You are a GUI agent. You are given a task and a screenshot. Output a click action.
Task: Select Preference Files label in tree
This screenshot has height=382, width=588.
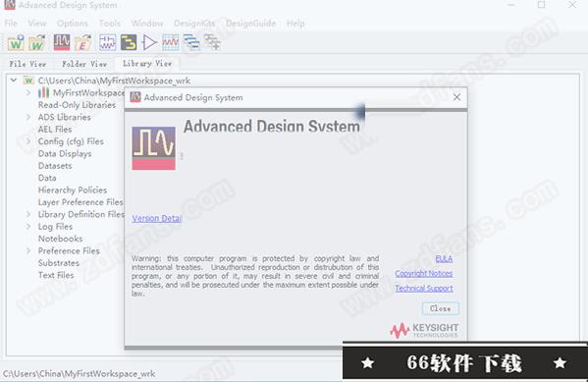69,250
